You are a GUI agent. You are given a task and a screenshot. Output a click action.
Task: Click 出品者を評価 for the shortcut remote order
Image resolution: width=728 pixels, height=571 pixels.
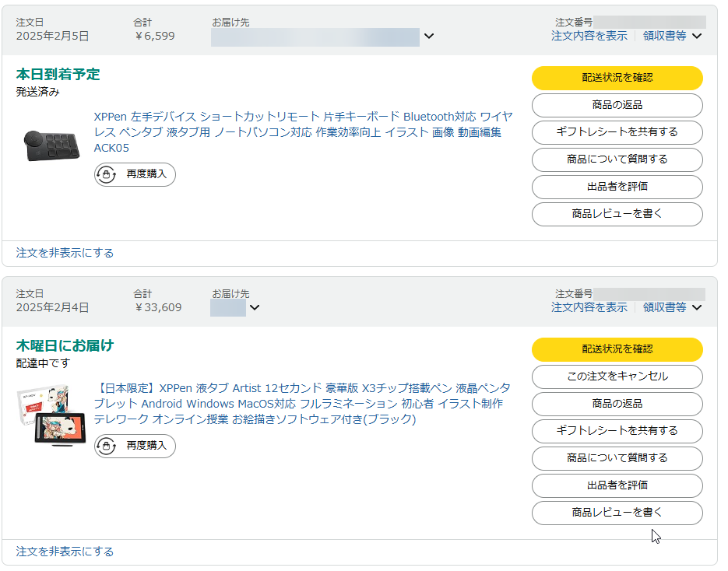[617, 187]
